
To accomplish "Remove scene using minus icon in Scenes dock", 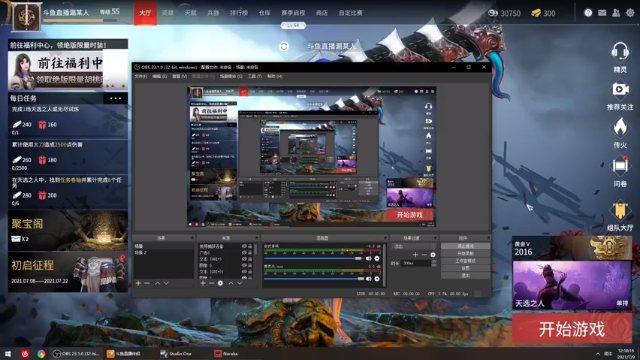I will pyautogui.click(x=147, y=283).
